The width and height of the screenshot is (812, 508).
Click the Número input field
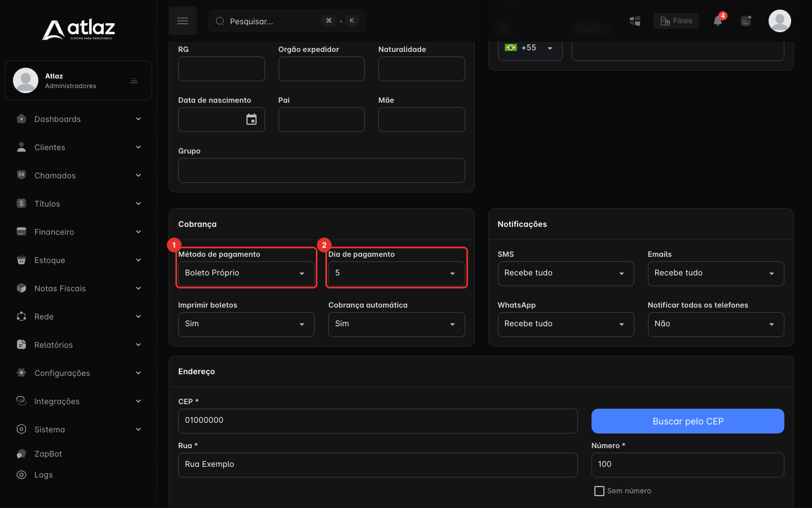pyautogui.click(x=687, y=465)
